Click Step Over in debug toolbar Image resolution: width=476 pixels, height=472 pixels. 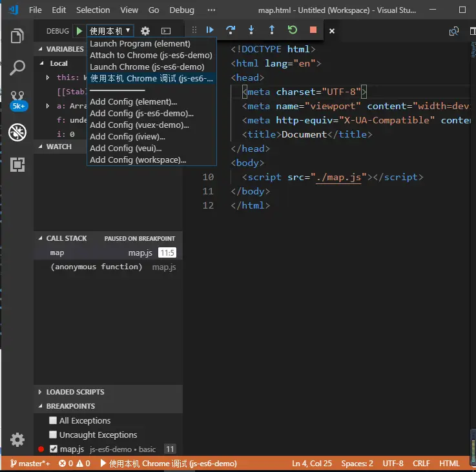coord(231,30)
